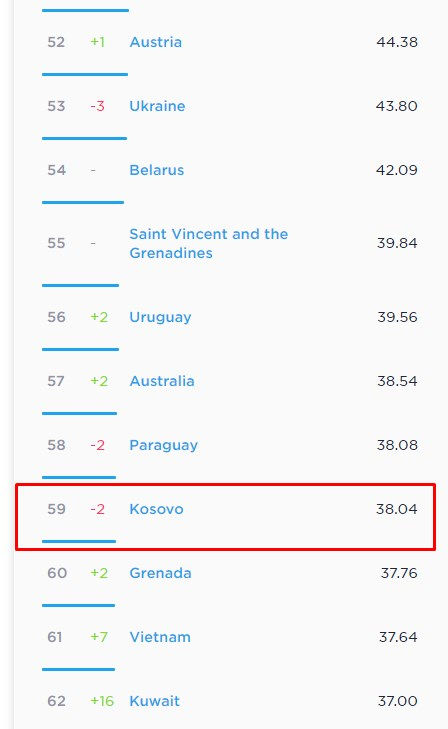
Task: Open the Australia country page
Action: point(162,381)
